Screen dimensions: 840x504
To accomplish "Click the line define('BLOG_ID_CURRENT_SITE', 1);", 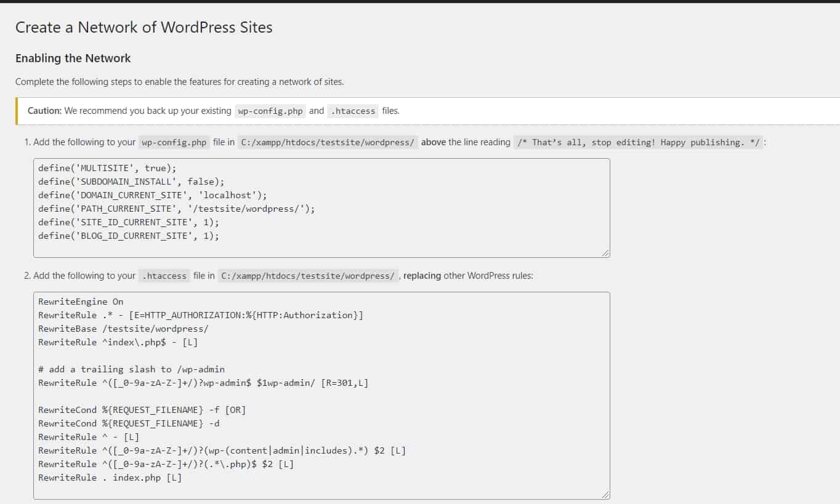I will 129,236.
